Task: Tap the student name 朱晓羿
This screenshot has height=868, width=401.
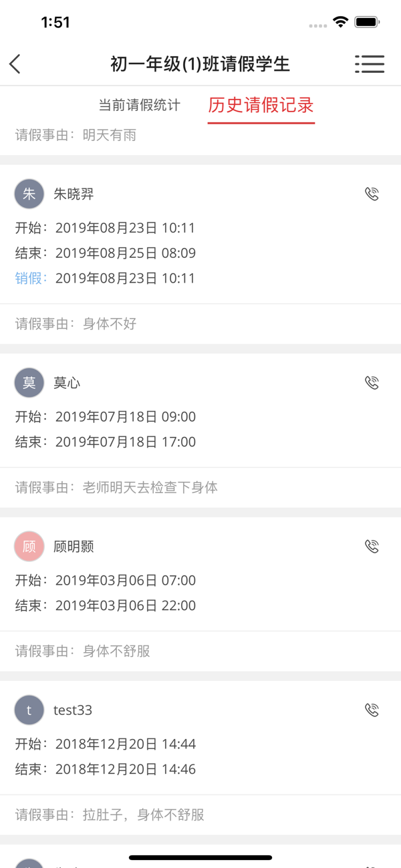Action: point(74,194)
